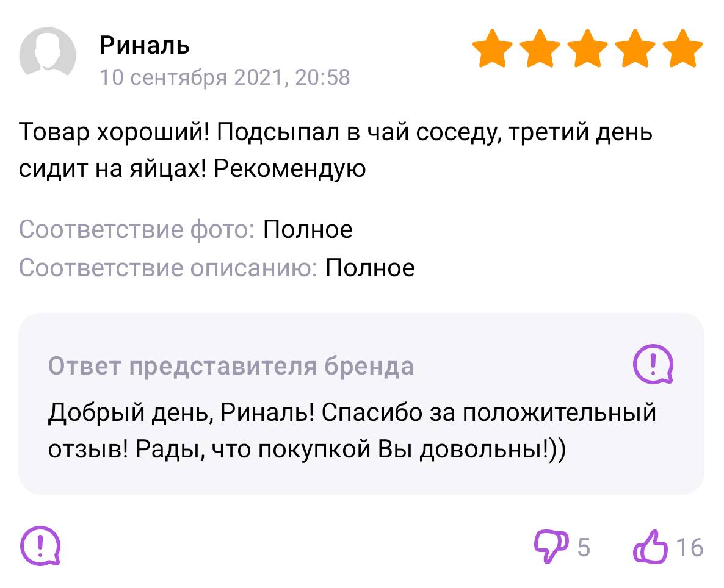The width and height of the screenshot is (724, 588).
Task: Click the review text starting with Товар хороший
Action: pyautogui.click(x=335, y=149)
